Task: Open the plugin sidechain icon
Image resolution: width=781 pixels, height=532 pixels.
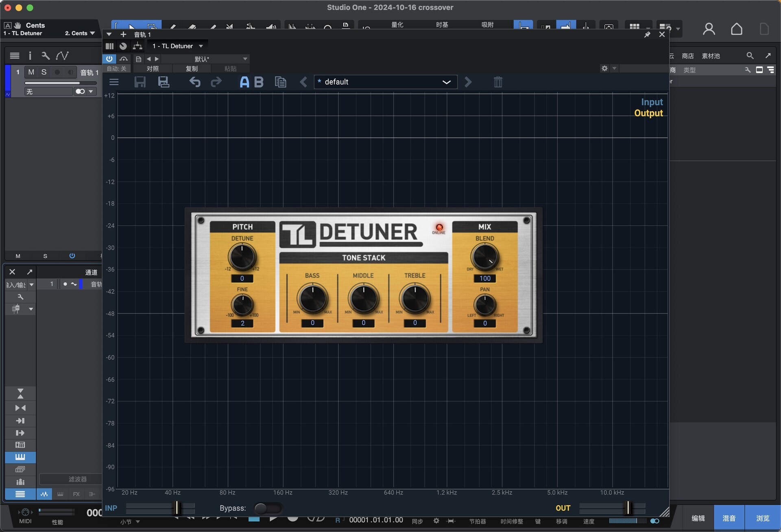Action: point(124,59)
